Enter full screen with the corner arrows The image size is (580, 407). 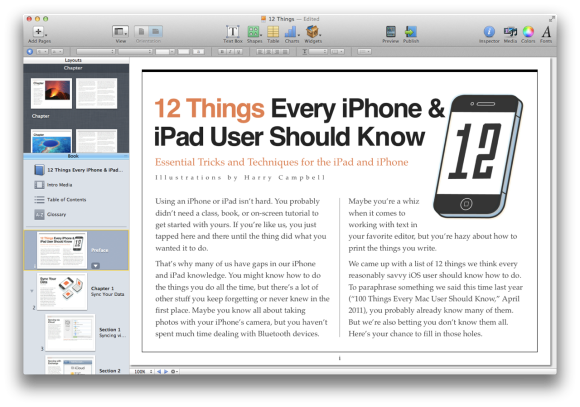pyautogui.click(x=552, y=18)
